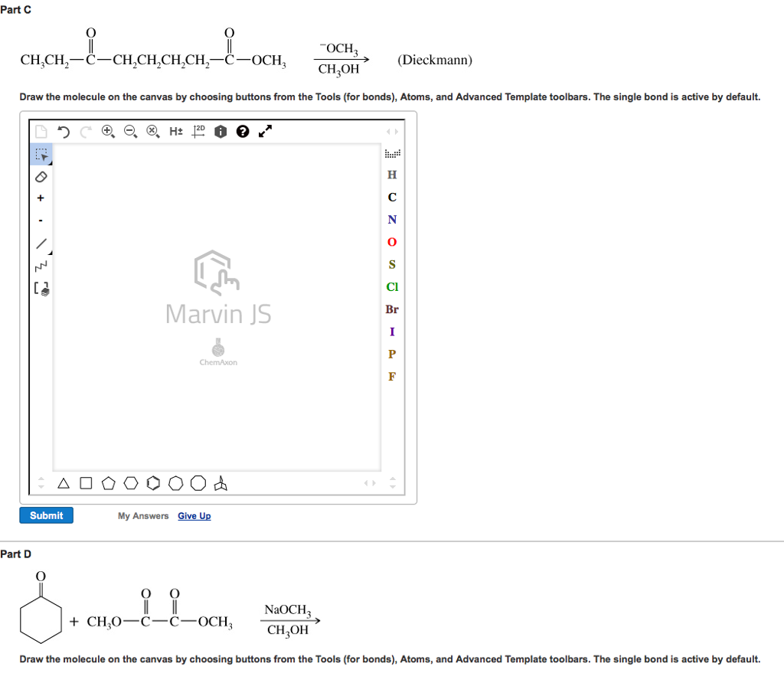Select the fluorine atom F
The width and height of the screenshot is (784, 673).
(x=392, y=377)
